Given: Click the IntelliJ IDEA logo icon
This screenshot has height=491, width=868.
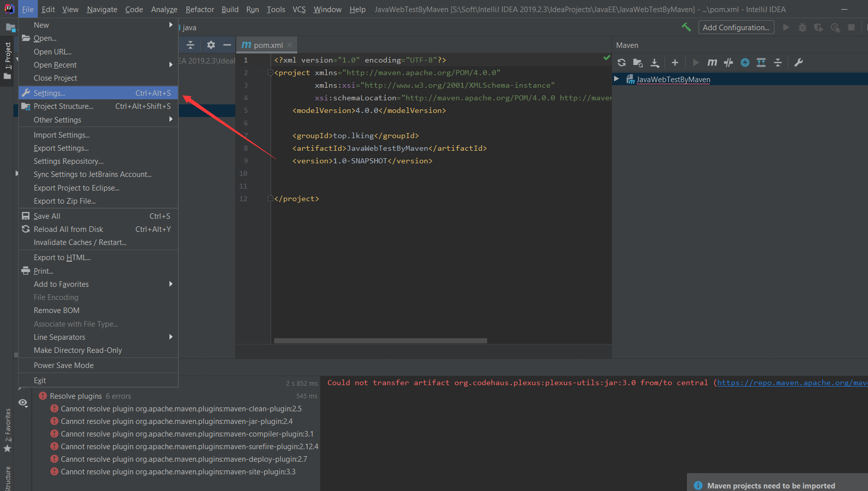Looking at the screenshot, I should 9,9.
